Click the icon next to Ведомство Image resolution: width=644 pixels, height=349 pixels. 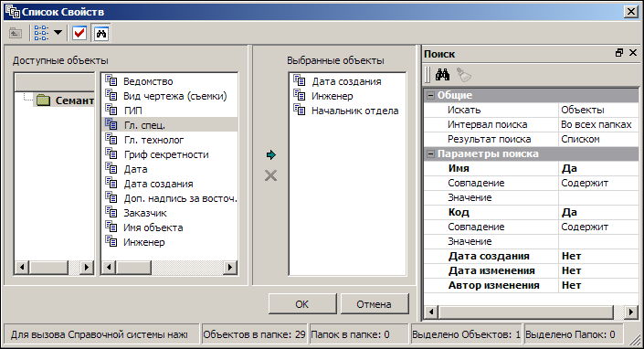coord(111,80)
